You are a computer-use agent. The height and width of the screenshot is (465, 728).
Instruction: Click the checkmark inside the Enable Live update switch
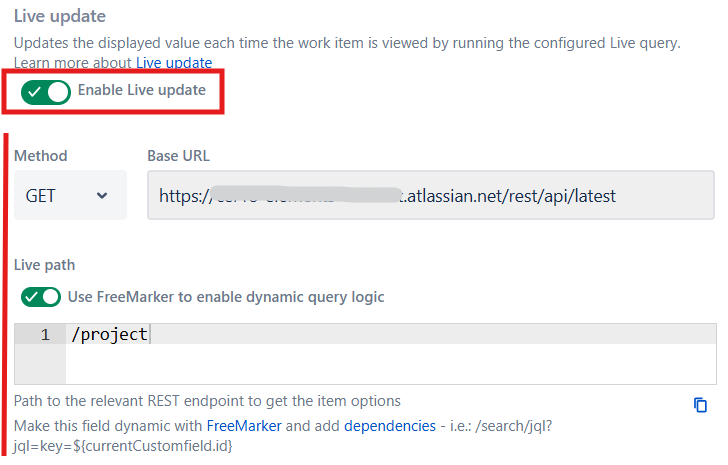coord(35,92)
